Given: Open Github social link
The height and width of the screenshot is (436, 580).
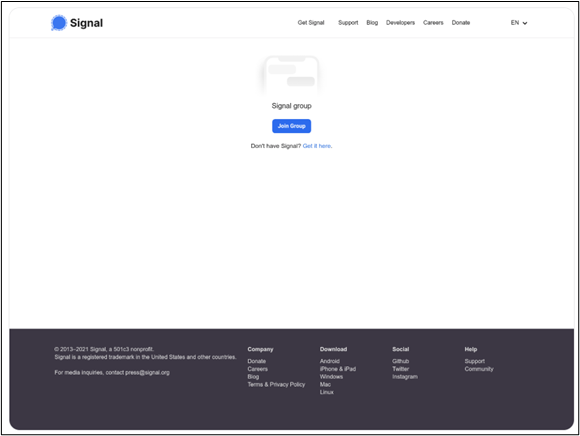Looking at the screenshot, I should [400, 361].
